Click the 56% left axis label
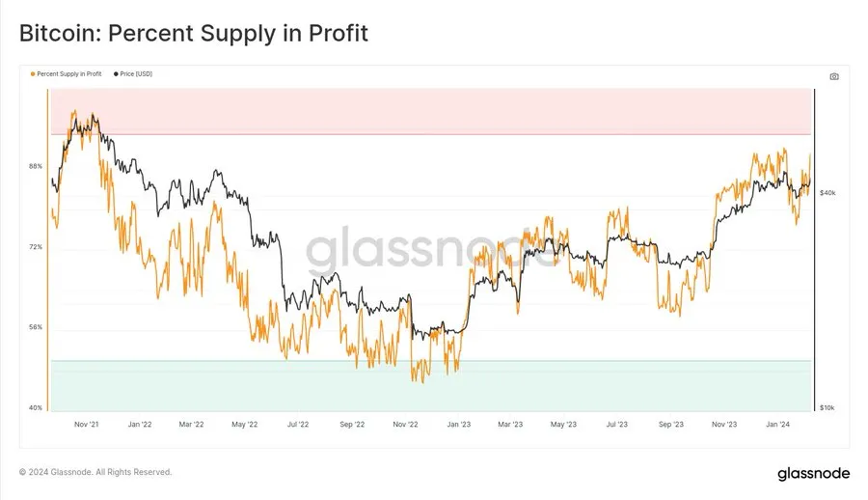Image resolution: width=868 pixels, height=500 pixels. click(x=36, y=327)
